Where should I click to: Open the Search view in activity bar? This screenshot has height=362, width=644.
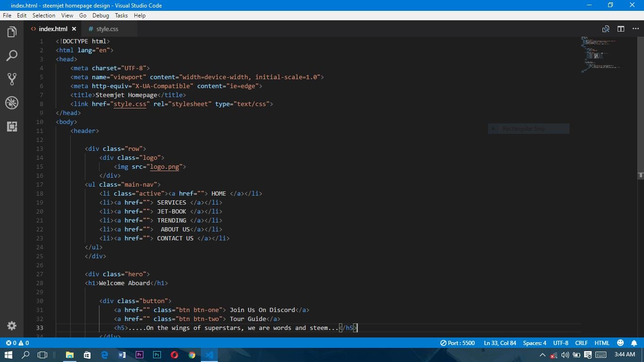click(x=12, y=56)
